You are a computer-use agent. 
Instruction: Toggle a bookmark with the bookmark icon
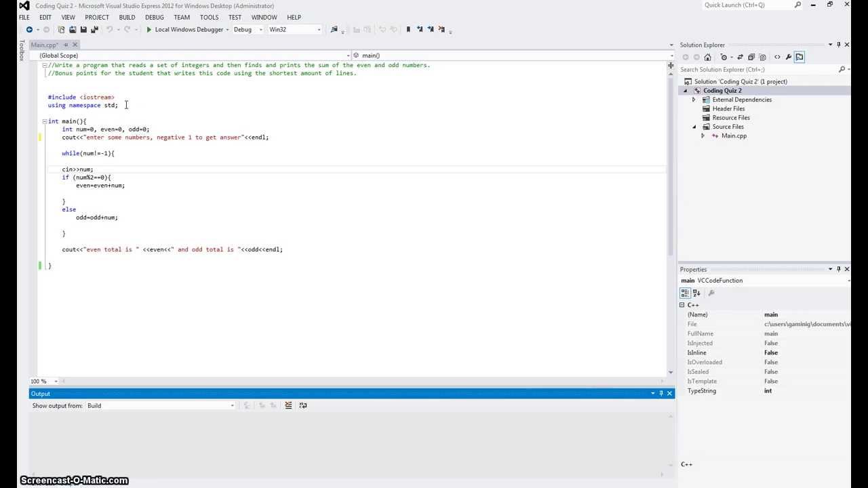point(408,30)
